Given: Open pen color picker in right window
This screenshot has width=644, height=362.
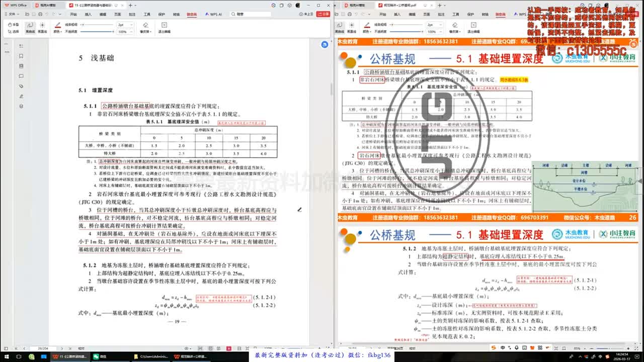Looking at the screenshot, I should coord(367,27).
